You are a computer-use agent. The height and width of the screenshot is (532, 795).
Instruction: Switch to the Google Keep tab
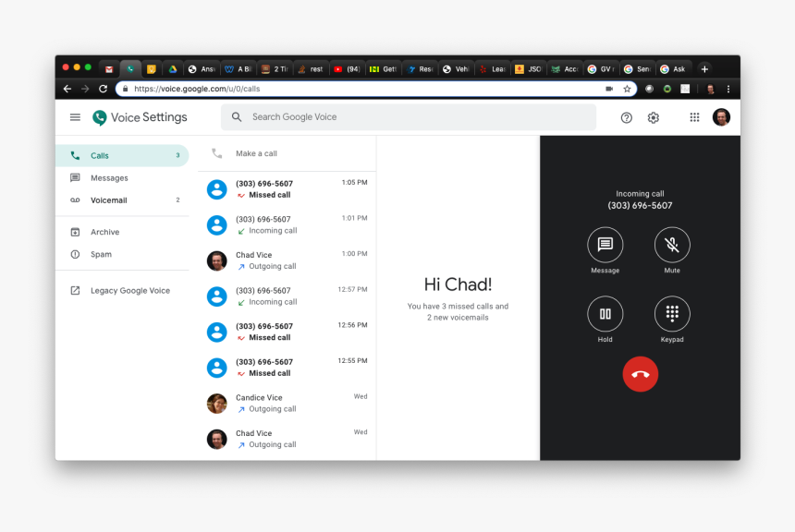(x=151, y=69)
